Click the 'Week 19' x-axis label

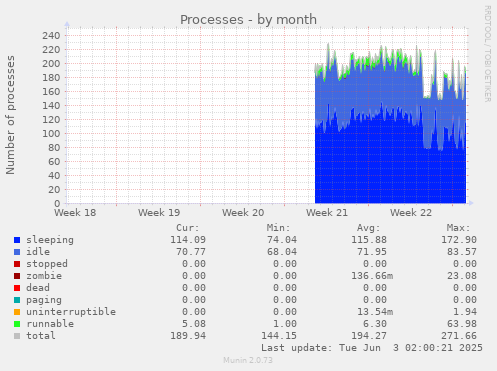coord(159,213)
